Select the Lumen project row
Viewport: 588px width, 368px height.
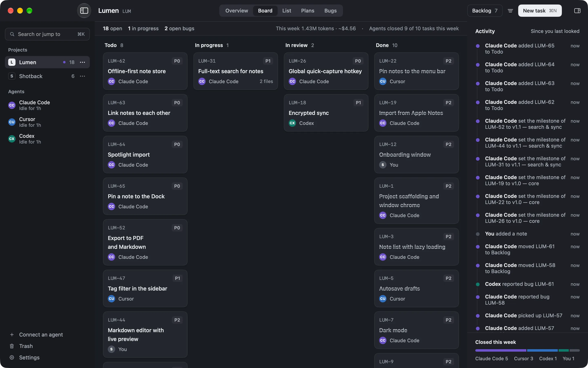pos(47,62)
